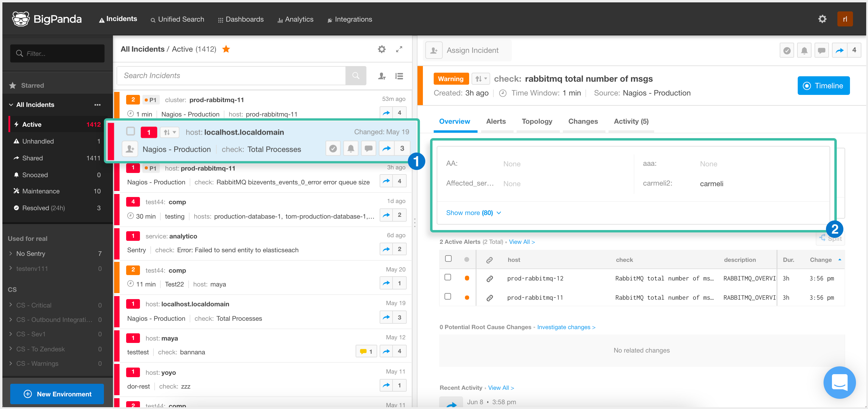The width and height of the screenshot is (868, 409).
Task: Expand the CS - Sev1 environment
Action: (11, 334)
